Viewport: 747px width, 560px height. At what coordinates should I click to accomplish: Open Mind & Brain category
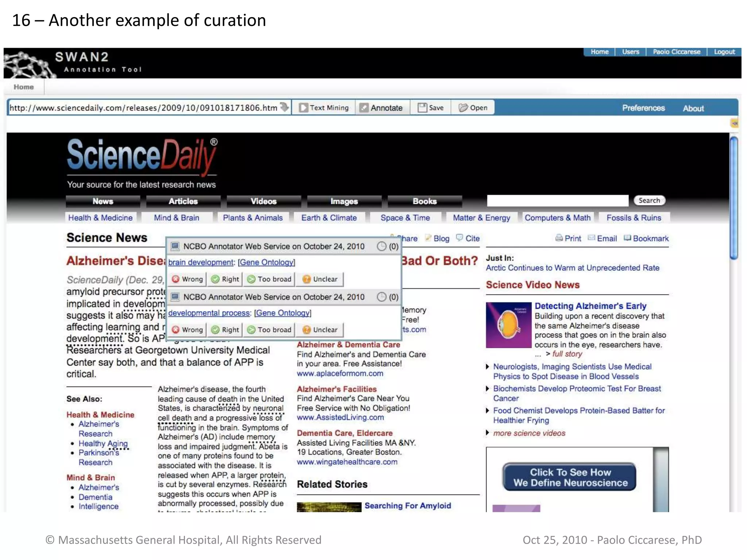click(x=177, y=218)
